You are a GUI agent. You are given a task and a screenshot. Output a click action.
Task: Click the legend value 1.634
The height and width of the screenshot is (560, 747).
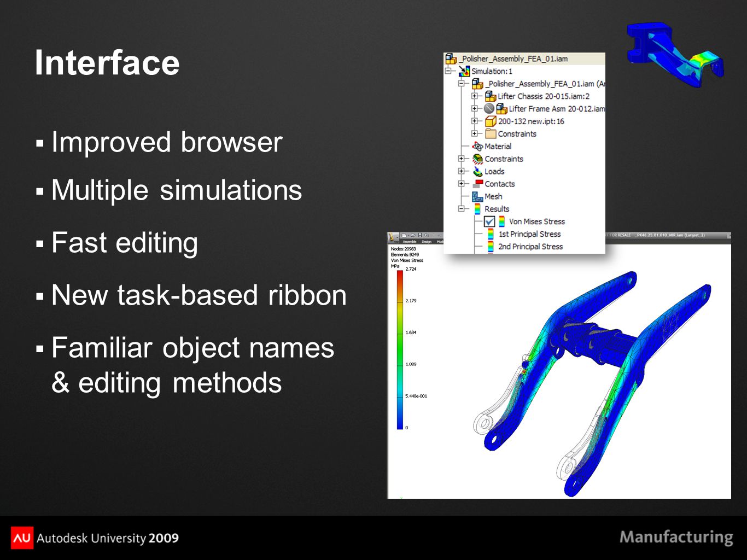[411, 332]
